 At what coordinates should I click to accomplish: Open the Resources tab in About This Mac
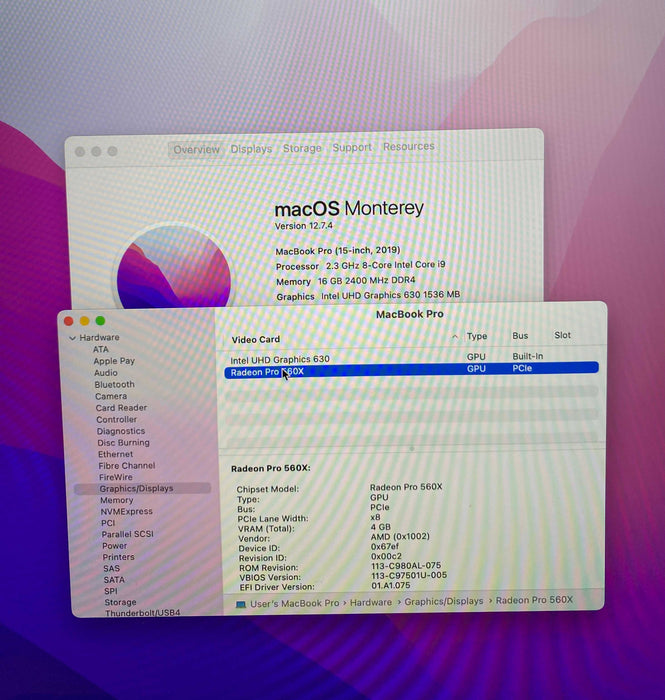[409, 146]
